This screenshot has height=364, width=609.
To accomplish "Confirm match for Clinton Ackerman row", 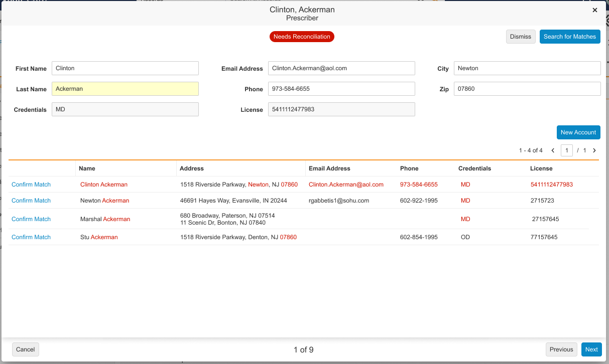I will [x=31, y=185].
